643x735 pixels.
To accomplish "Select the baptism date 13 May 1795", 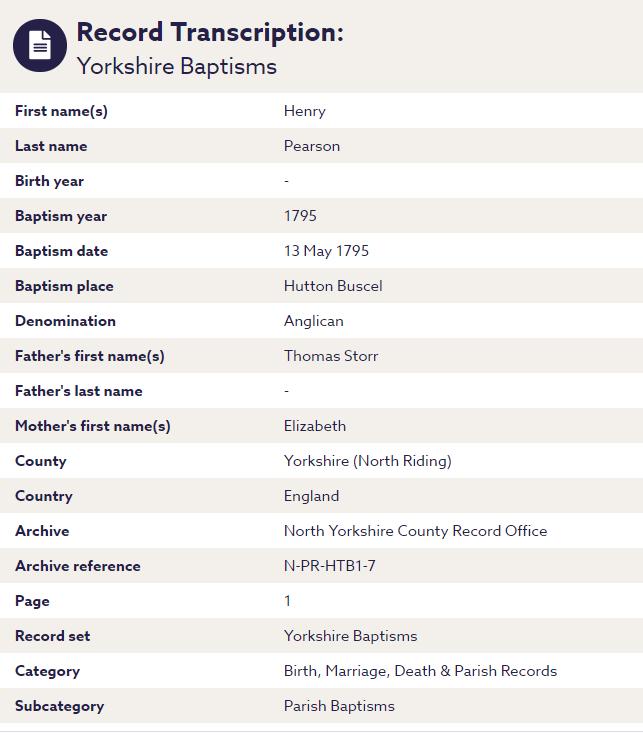I will pos(326,251).
